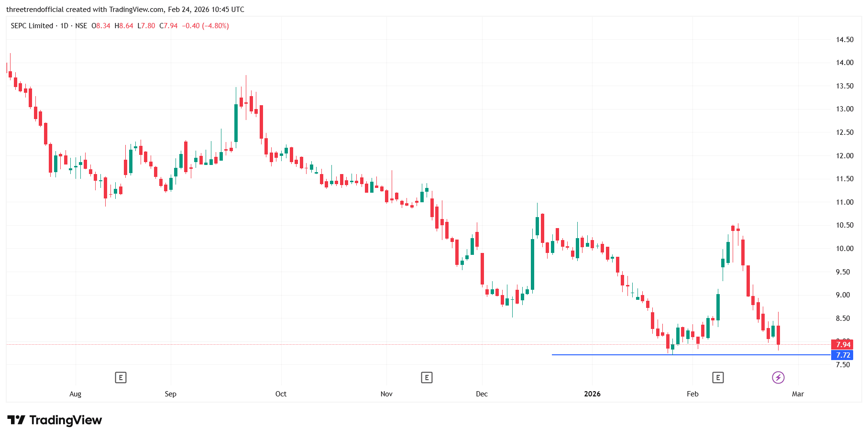Click the bold 2026 year label
Screen dimensions: 868x438
592,394
